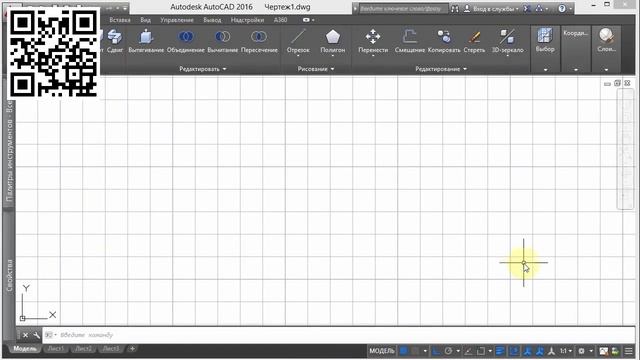
Task: Open the Вид ribbon tab
Action: (145, 20)
